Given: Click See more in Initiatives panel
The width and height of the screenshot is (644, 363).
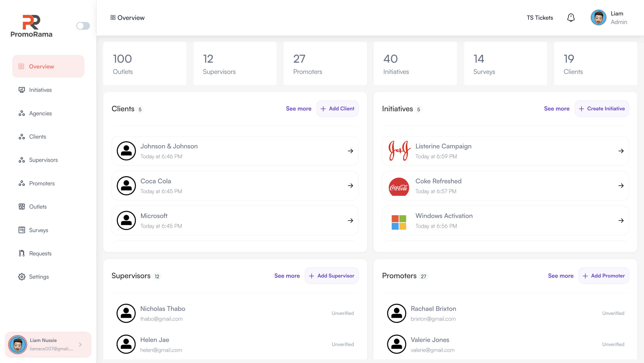Looking at the screenshot, I should [557, 109].
